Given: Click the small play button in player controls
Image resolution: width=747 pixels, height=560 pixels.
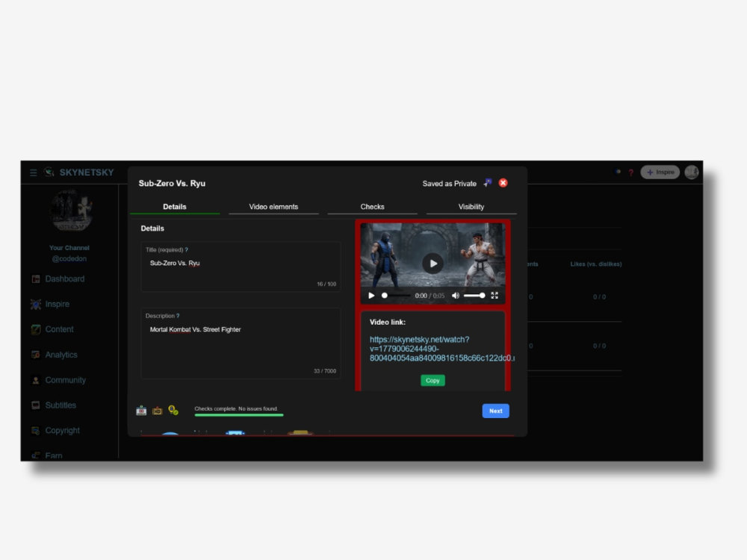Looking at the screenshot, I should point(371,296).
